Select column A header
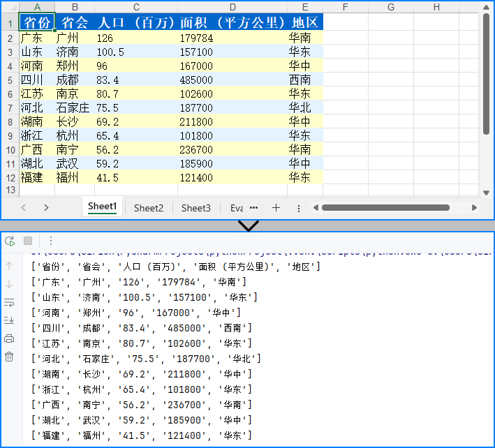The height and width of the screenshot is (448, 495). tap(37, 7)
